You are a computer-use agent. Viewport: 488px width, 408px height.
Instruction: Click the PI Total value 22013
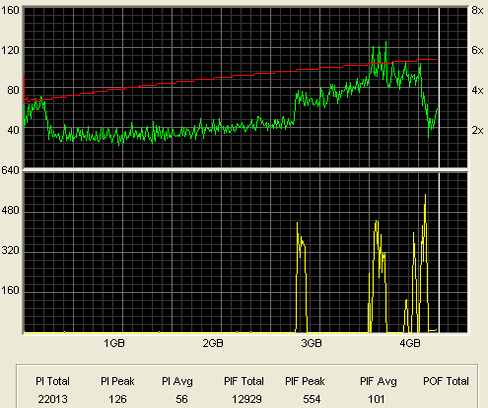pyautogui.click(x=52, y=399)
